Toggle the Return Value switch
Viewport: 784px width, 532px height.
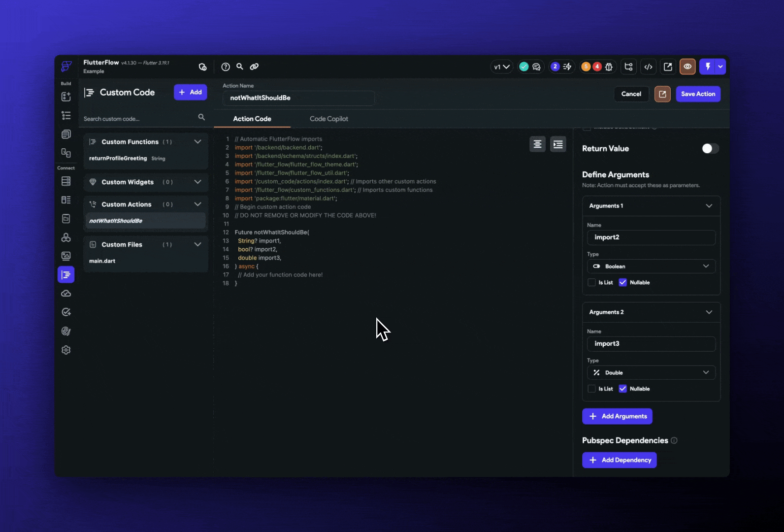(710, 148)
